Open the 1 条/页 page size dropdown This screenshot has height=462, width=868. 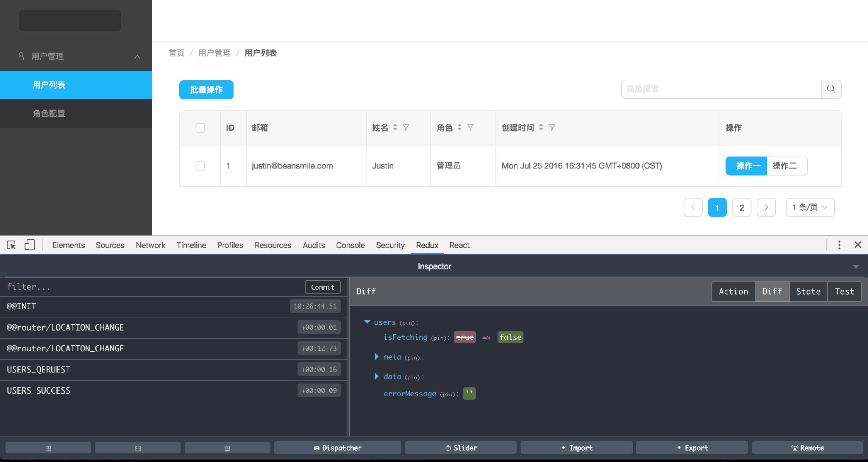point(810,207)
